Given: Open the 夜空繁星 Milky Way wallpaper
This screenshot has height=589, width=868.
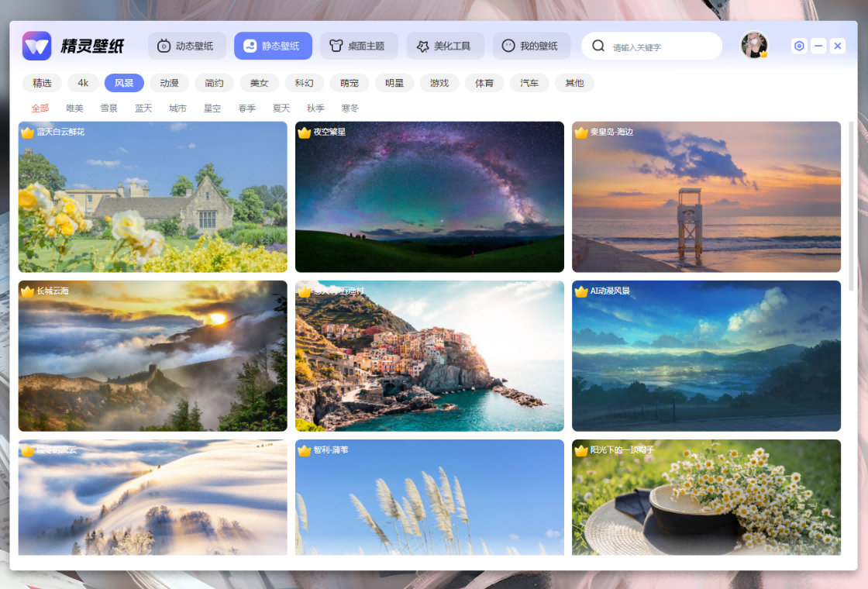Looking at the screenshot, I should click(429, 197).
